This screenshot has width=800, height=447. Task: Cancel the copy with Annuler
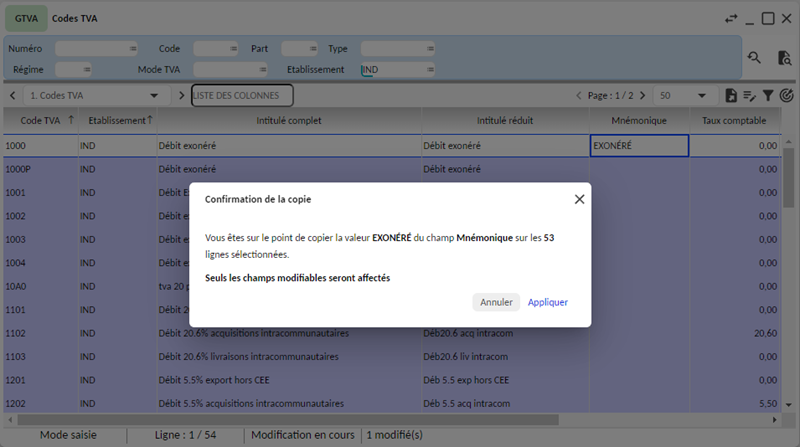point(496,302)
